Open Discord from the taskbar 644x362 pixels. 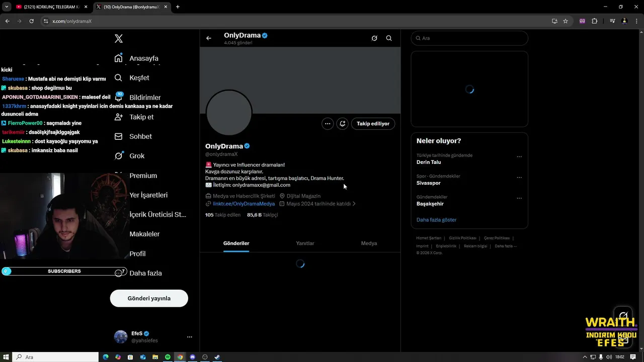coord(192,357)
